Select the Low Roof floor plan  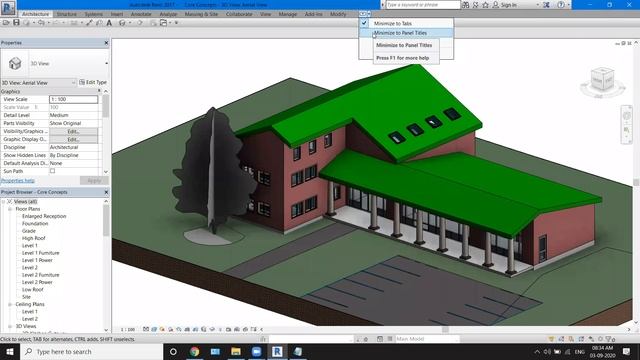tap(33, 290)
